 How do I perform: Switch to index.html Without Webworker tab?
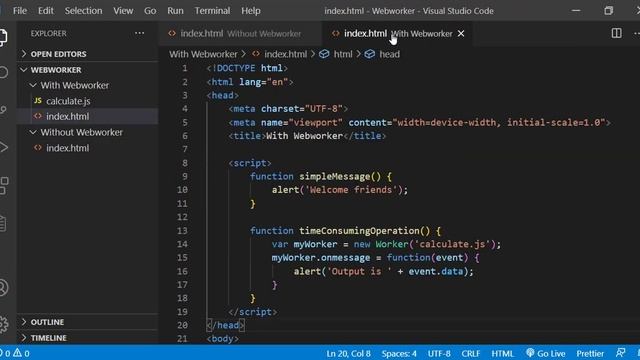tap(241, 33)
